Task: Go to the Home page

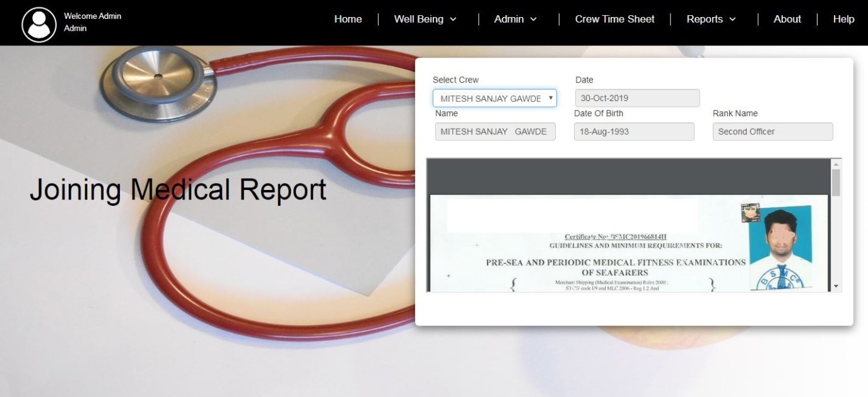Action: point(348,19)
